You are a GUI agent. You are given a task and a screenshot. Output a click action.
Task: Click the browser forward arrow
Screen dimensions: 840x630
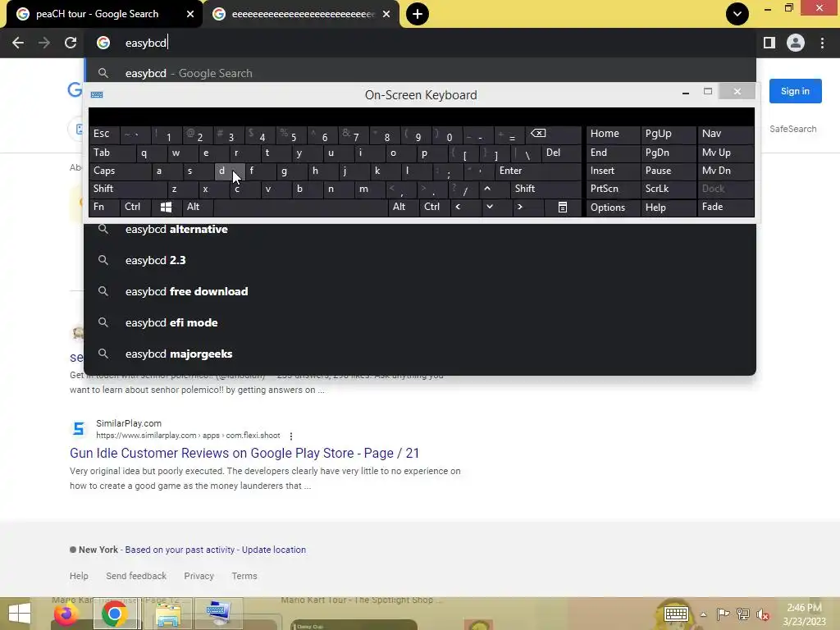coord(44,43)
